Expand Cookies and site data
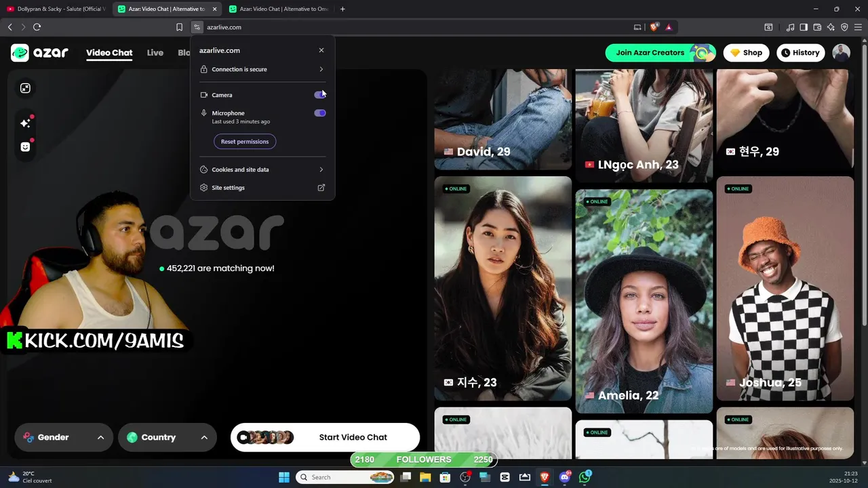 click(262, 169)
